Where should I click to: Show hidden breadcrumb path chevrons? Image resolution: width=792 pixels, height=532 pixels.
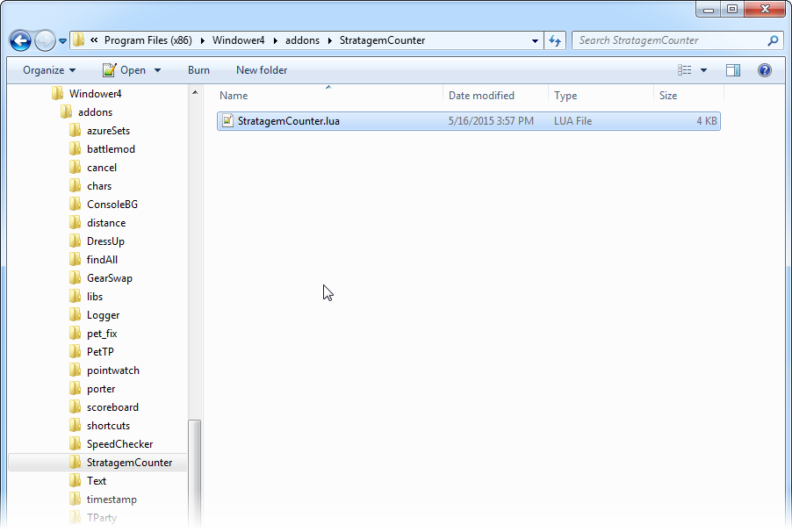(x=94, y=40)
